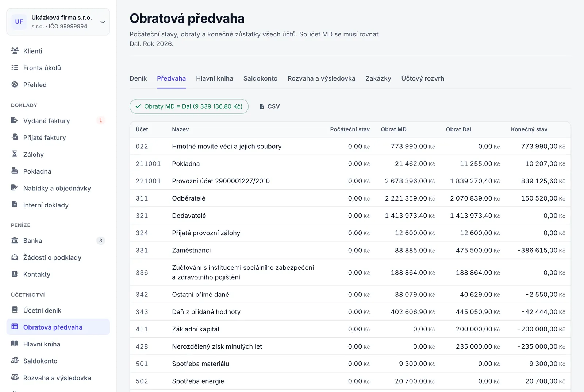The width and height of the screenshot is (584, 392).
Task: Click the Pokladna account name in table
Action: tap(186, 164)
